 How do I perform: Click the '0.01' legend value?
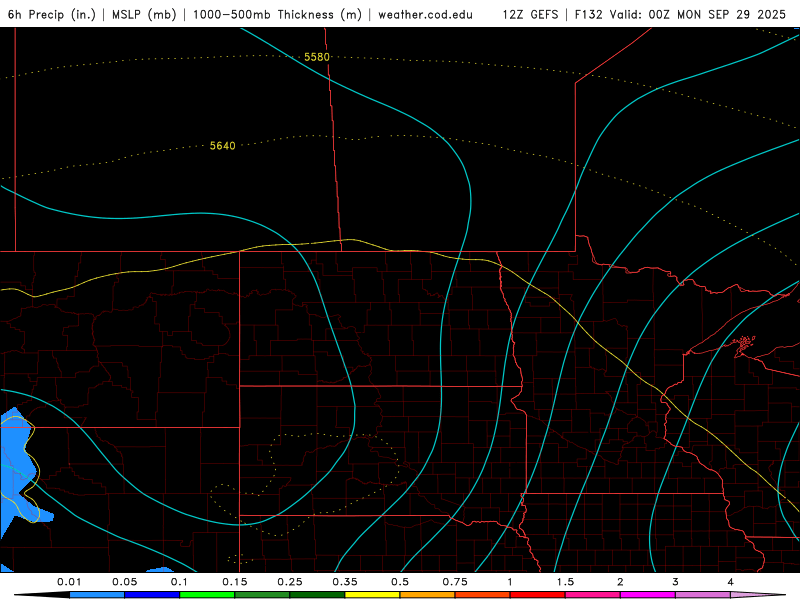click(x=69, y=582)
